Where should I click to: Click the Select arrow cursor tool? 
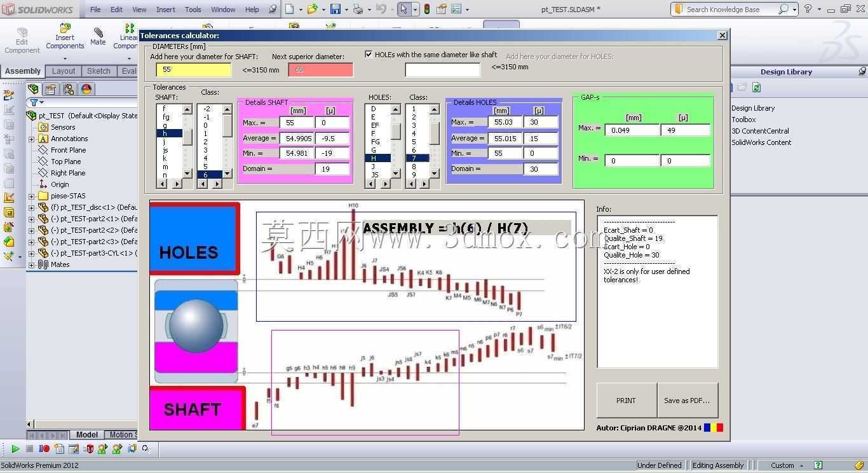click(403, 9)
